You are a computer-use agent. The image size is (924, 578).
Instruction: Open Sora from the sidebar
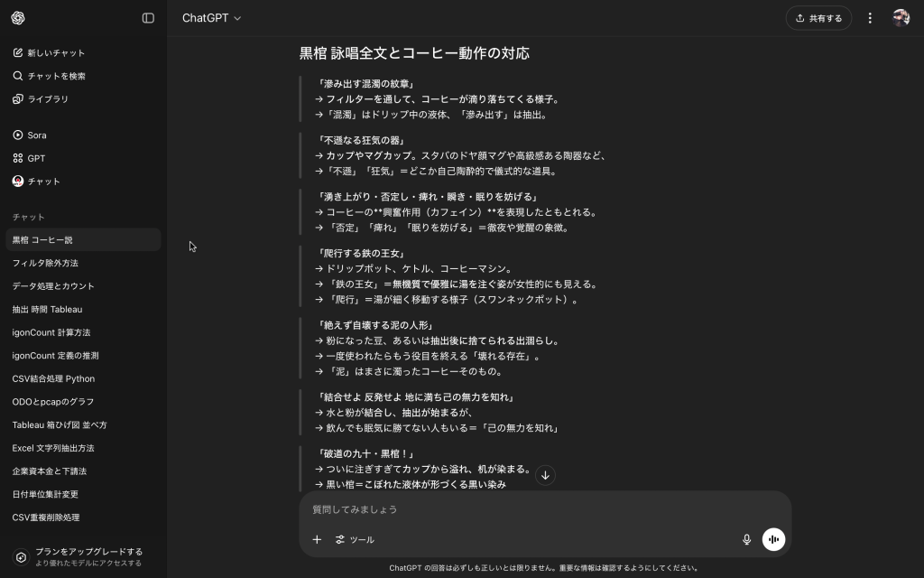point(36,135)
